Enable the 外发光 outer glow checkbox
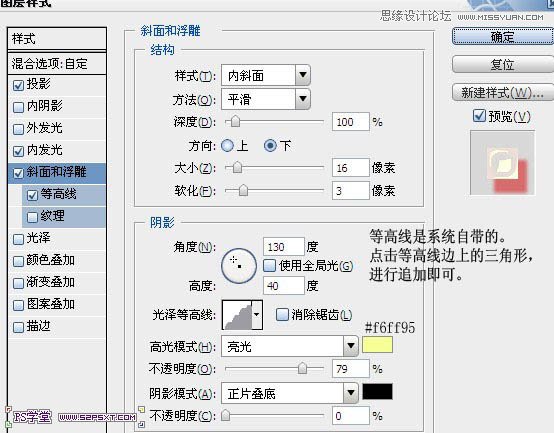The width and height of the screenshot is (554, 433). pyautogui.click(x=18, y=129)
